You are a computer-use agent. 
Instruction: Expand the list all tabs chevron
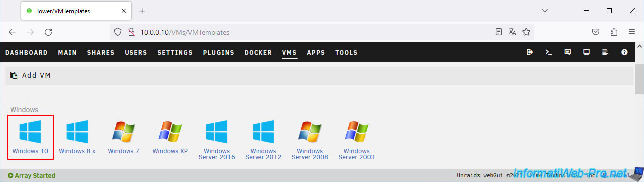pyautogui.click(x=544, y=10)
